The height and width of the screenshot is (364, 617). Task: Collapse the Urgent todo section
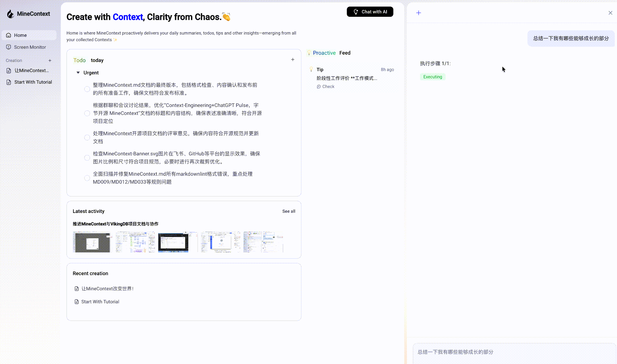pos(78,72)
